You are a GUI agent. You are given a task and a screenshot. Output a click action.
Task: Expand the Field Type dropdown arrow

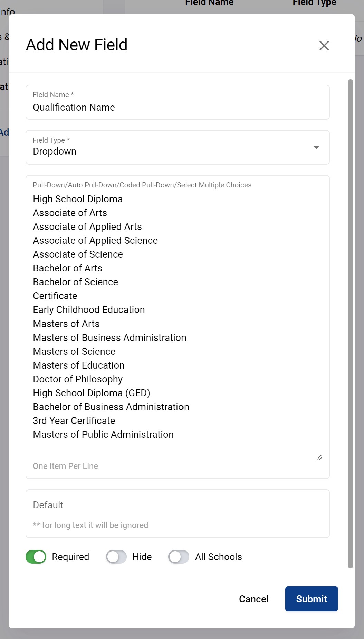click(316, 147)
